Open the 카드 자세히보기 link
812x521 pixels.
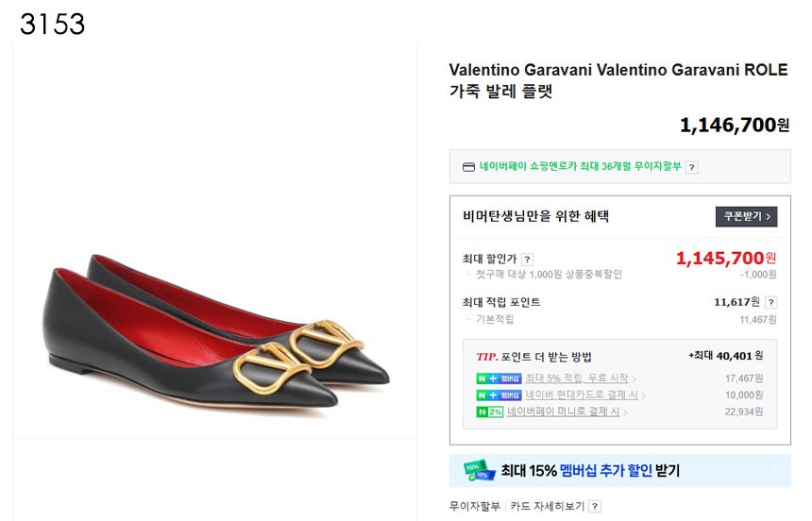point(548,506)
